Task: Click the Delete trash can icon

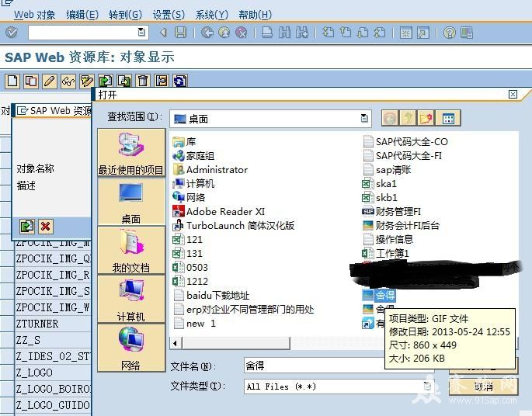Action: [x=143, y=81]
